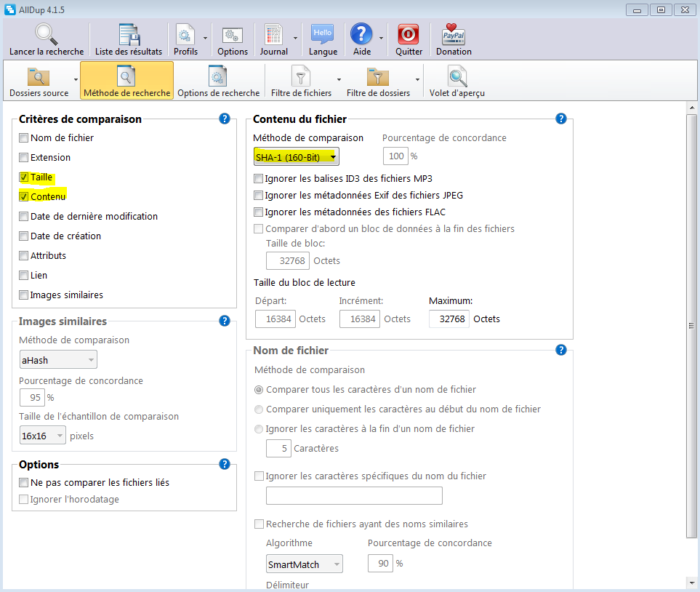Enable the Nom de fichier checkbox
The height and width of the screenshot is (592, 700).
click(24, 137)
